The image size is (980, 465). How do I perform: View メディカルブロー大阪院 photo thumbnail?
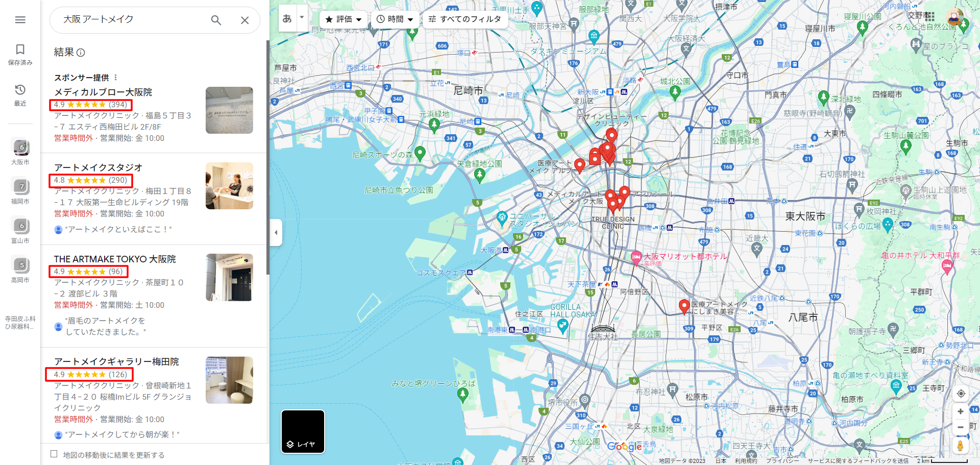pyautogui.click(x=229, y=110)
